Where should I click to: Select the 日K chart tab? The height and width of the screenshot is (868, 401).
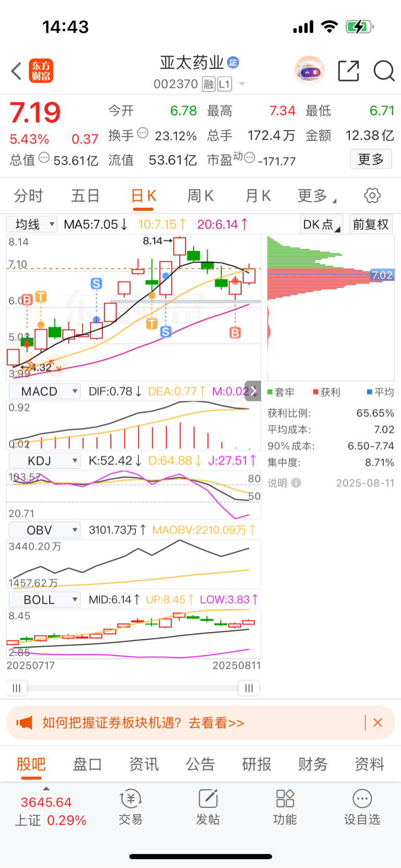pyautogui.click(x=144, y=196)
